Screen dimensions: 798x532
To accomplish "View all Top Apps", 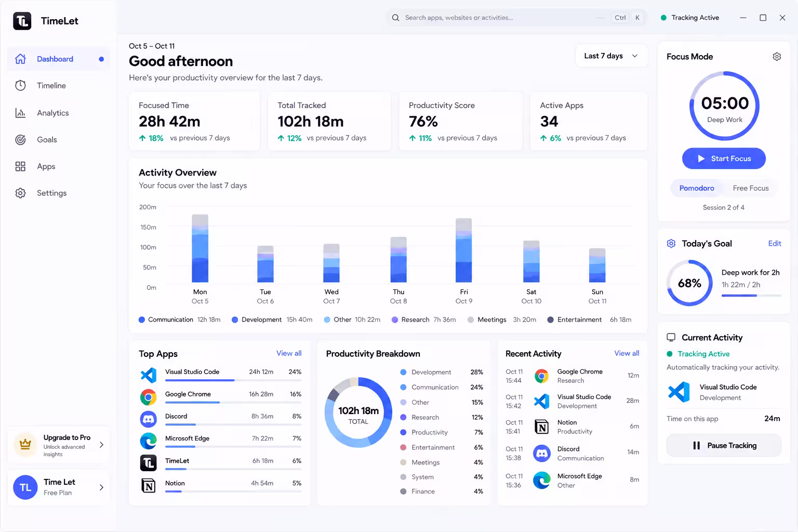I will 289,353.
